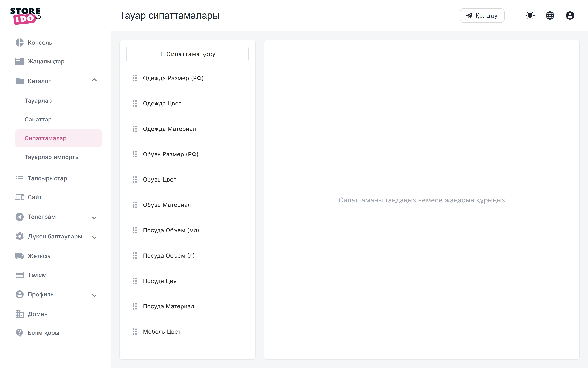The image size is (588, 368).
Task: Click the Телеграм paper plane icon
Action: (x=19, y=217)
